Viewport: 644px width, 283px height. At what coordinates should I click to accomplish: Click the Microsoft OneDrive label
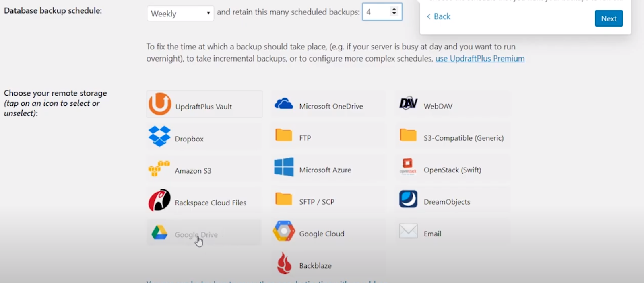(331, 106)
